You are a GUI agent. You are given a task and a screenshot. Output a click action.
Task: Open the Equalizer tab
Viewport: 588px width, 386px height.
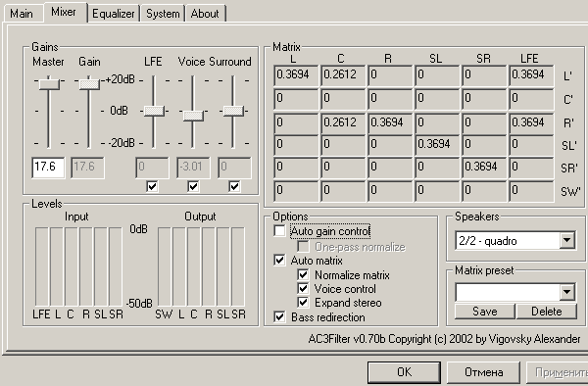114,14
